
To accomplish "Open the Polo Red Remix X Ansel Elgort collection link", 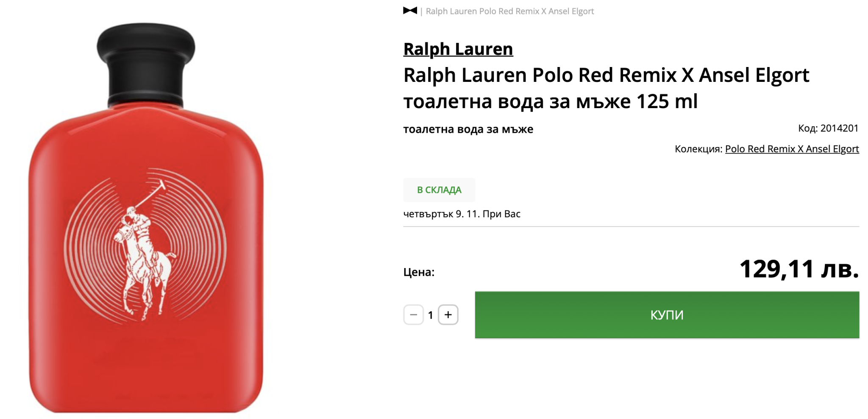I will pyautogui.click(x=792, y=149).
